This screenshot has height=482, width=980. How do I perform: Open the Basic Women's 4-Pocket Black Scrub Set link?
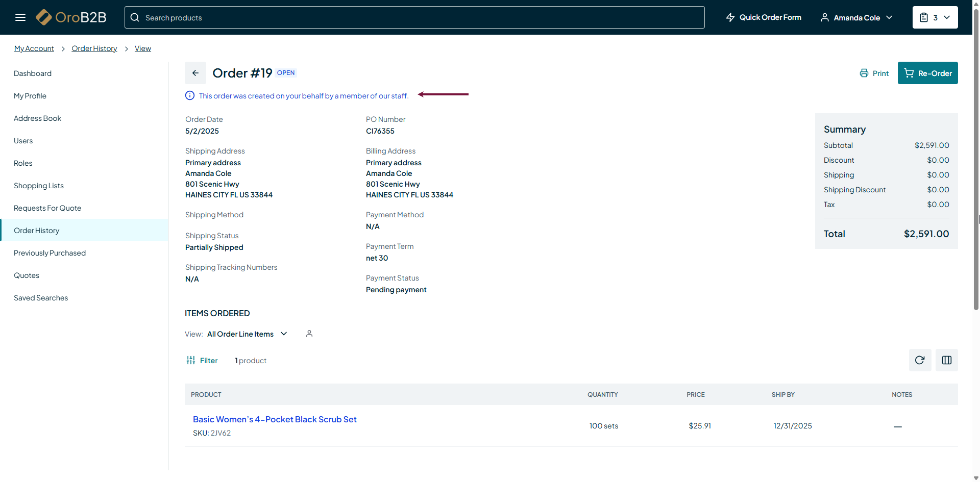[x=275, y=419]
